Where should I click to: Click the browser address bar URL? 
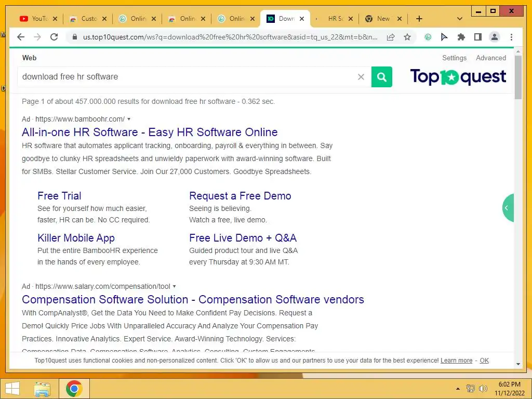230,37
